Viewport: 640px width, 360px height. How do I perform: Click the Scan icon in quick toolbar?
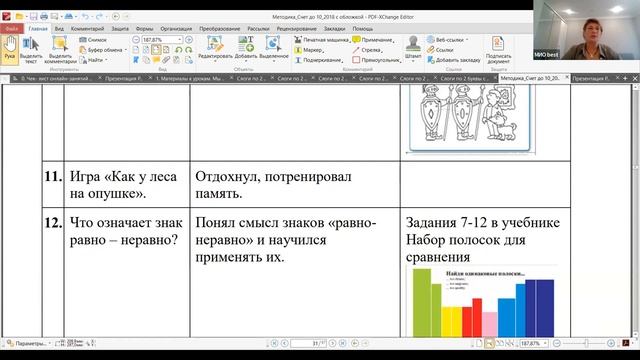(x=54, y=17)
